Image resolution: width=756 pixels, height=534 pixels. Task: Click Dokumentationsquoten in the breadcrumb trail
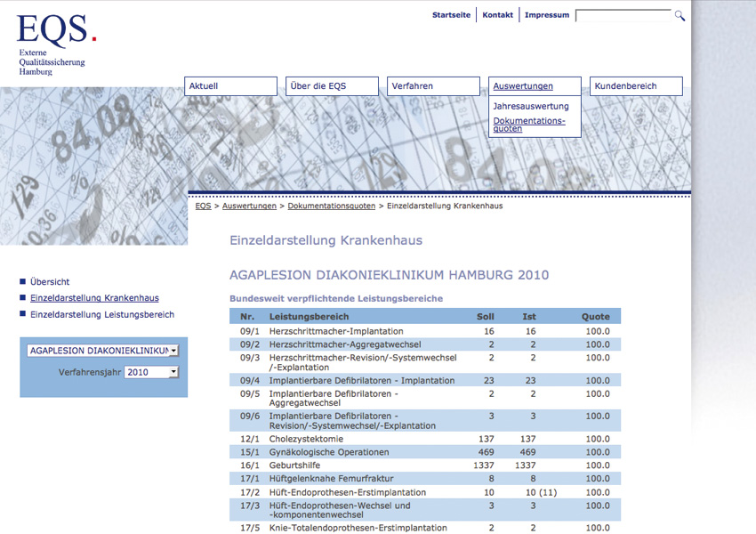click(x=331, y=206)
